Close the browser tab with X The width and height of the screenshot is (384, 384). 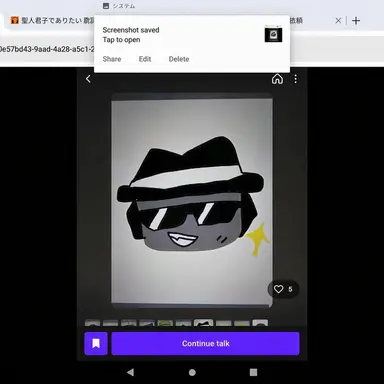pos(338,21)
